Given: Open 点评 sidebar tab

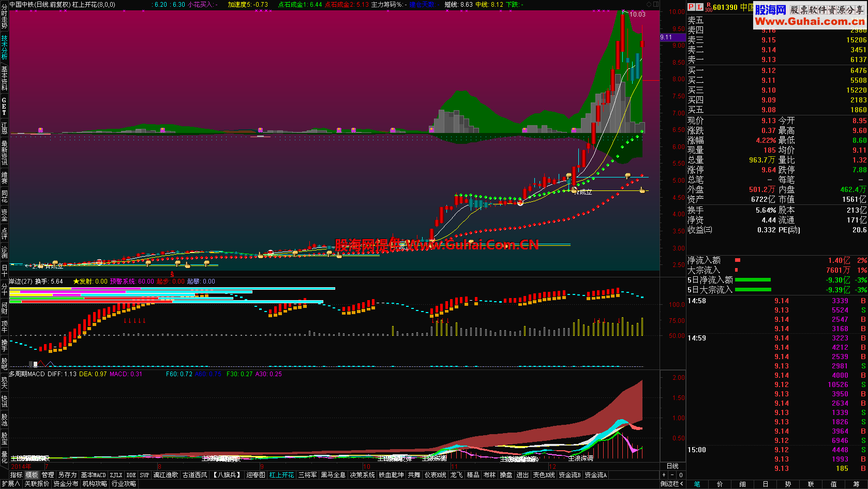Looking at the screenshot, I should pos(4,233).
